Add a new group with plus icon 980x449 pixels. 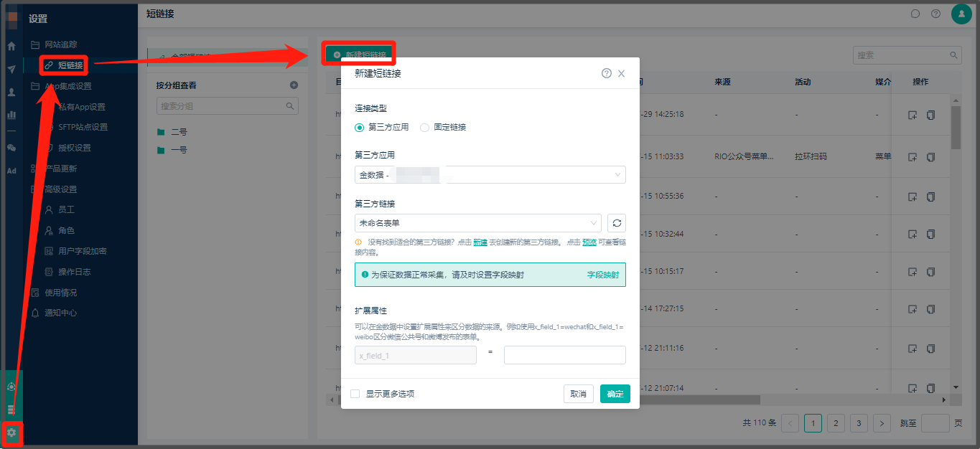(294, 85)
